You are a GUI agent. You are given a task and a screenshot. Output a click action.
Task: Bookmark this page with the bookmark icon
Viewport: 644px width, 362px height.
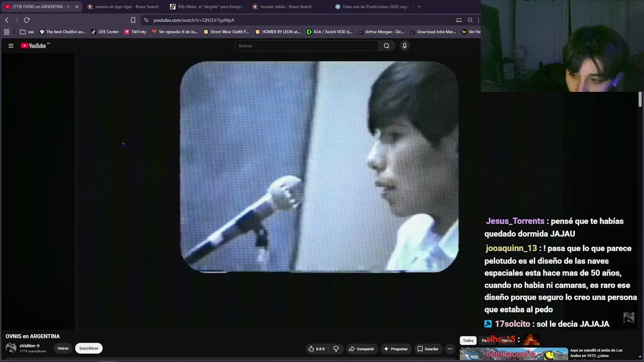point(133,20)
